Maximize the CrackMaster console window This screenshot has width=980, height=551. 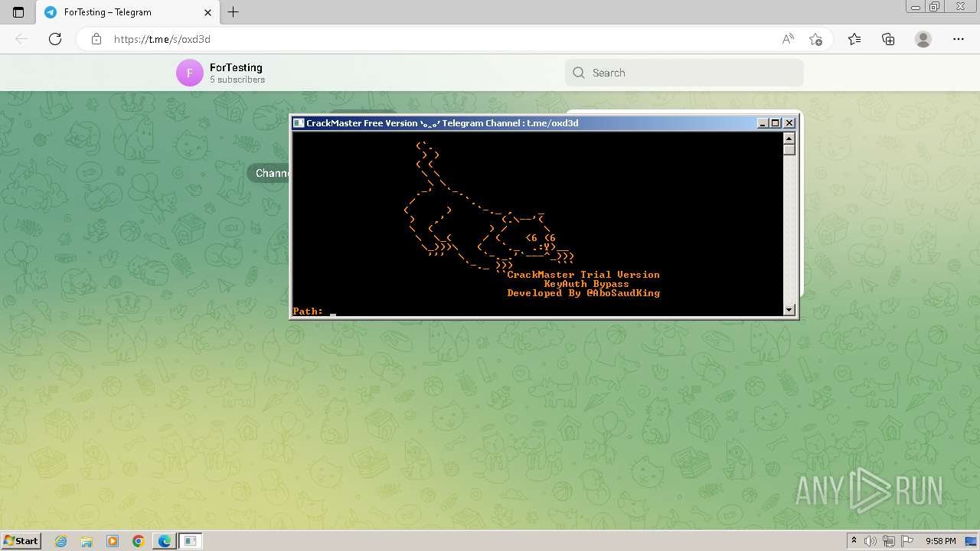tap(775, 123)
